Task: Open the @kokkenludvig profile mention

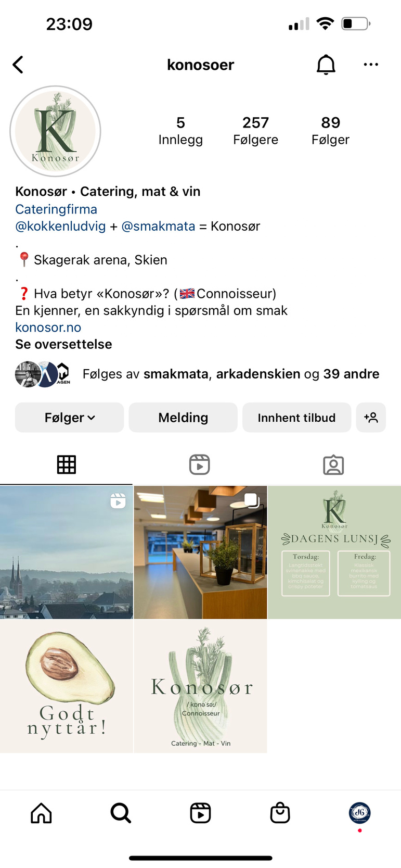Action: [x=60, y=227]
